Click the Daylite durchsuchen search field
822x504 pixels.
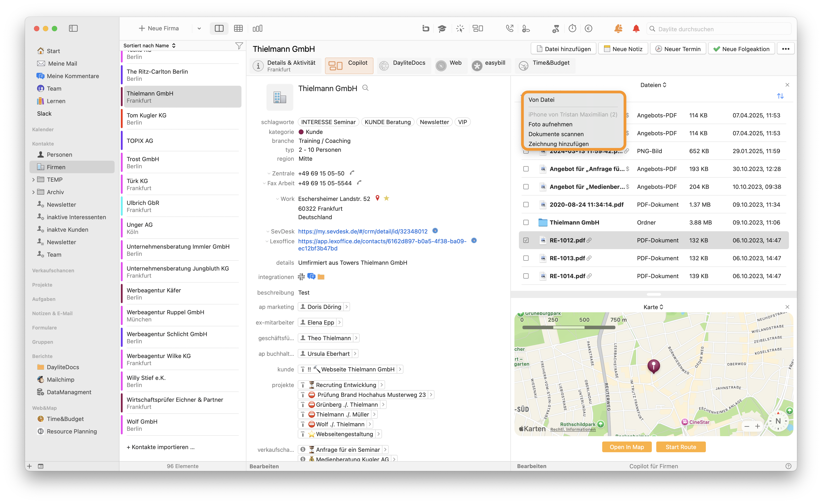point(719,29)
